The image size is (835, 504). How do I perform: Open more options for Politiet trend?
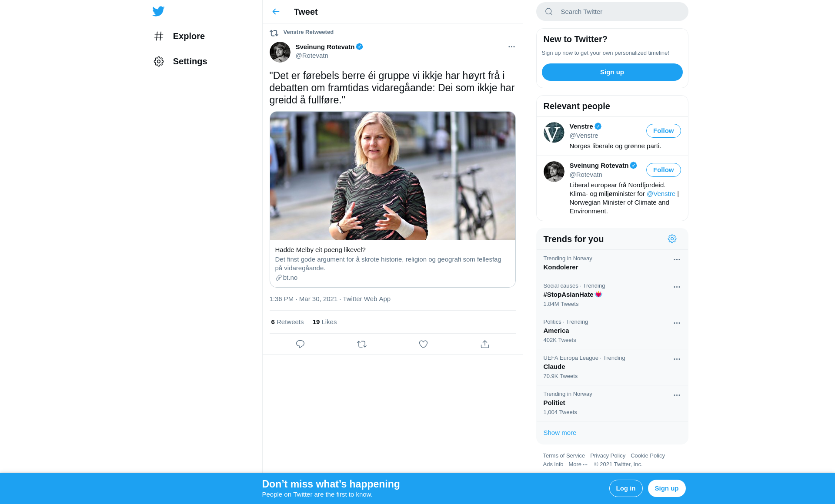[677, 395]
